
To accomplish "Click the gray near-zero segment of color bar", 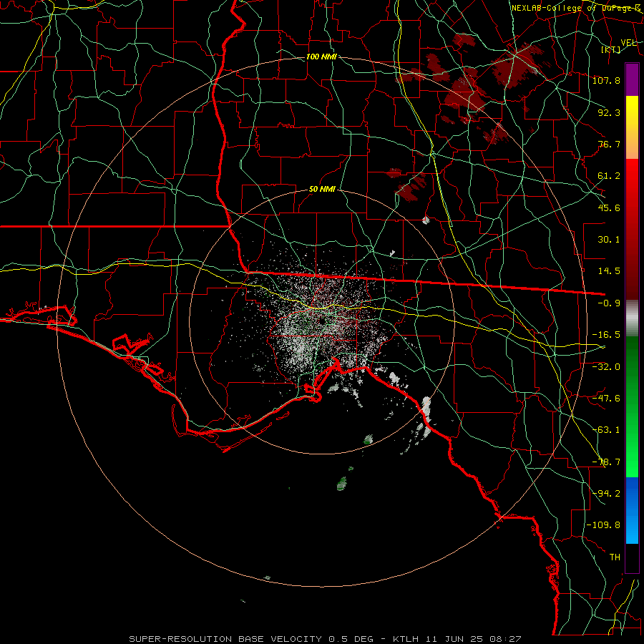I will [632, 318].
